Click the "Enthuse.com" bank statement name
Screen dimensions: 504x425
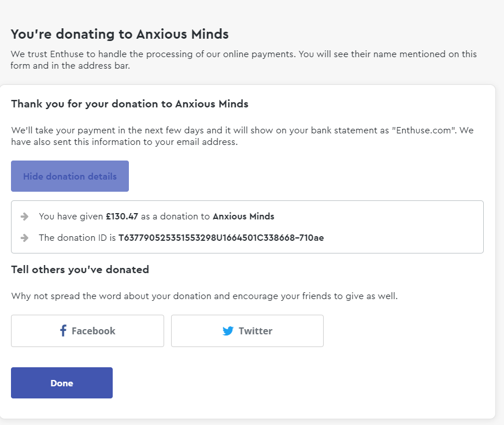pos(425,131)
